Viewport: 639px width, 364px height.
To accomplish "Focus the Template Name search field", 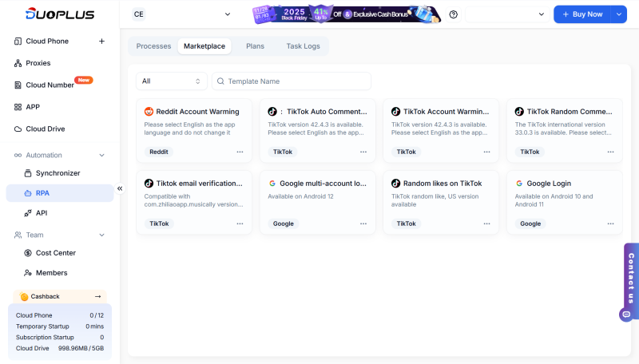I will point(296,81).
